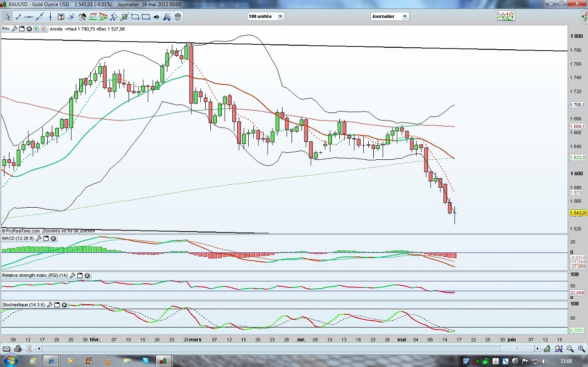Close the RSI indicator panel
Screen dimensions: 588x367
coord(87,275)
